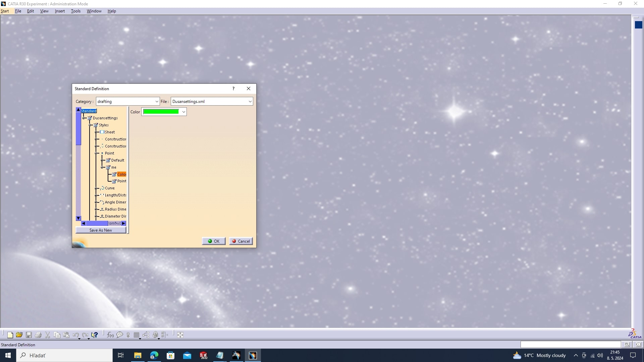Expand the Curve tree node
This screenshot has height=362, width=644.
pos(96,188)
